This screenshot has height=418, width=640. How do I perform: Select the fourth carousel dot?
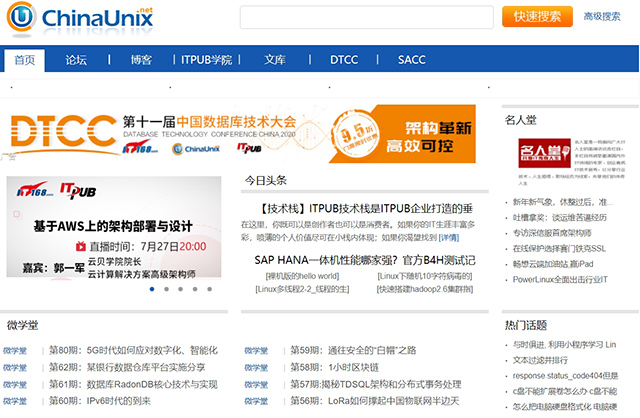tap(195, 289)
